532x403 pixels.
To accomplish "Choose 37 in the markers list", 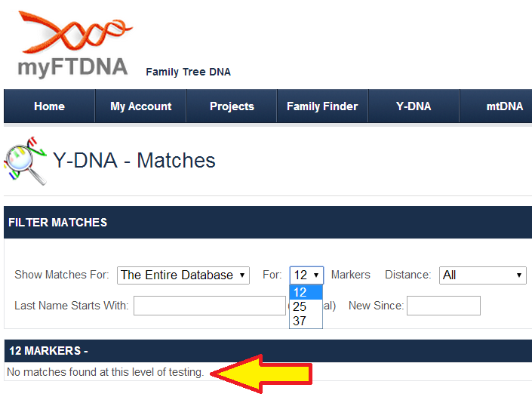I will tap(300, 321).
